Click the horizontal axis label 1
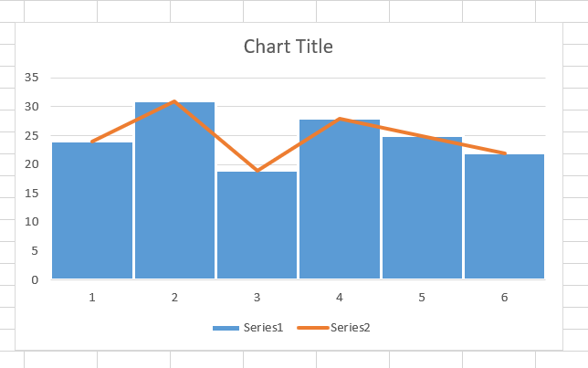Image resolution: width=588 pixels, height=368 pixels. (x=92, y=297)
